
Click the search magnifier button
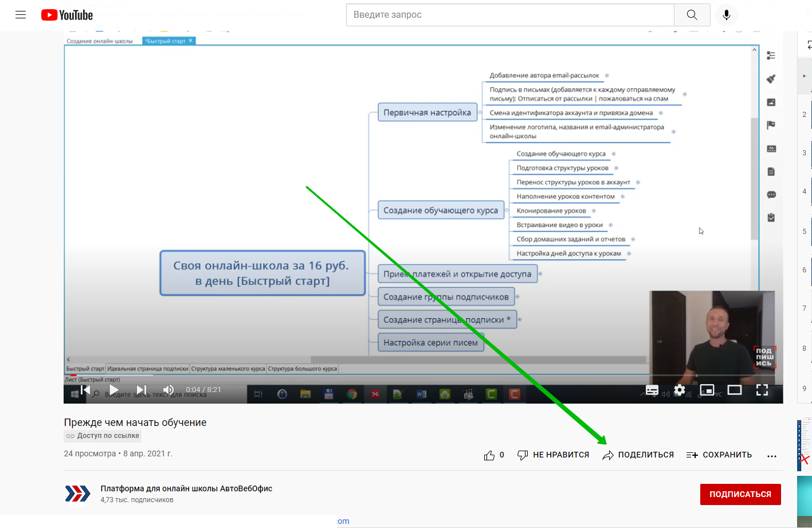pyautogui.click(x=692, y=15)
